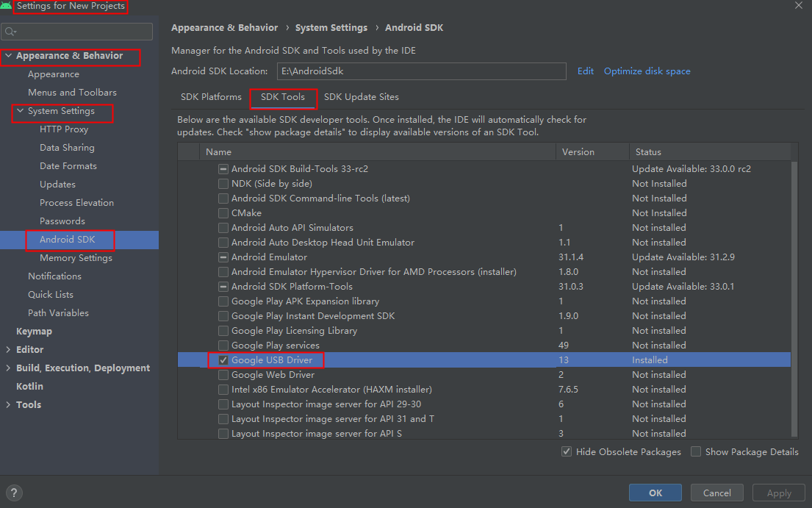Check the NDK (Side by side) checkbox
Viewport: 812px width, 508px height.
point(223,184)
